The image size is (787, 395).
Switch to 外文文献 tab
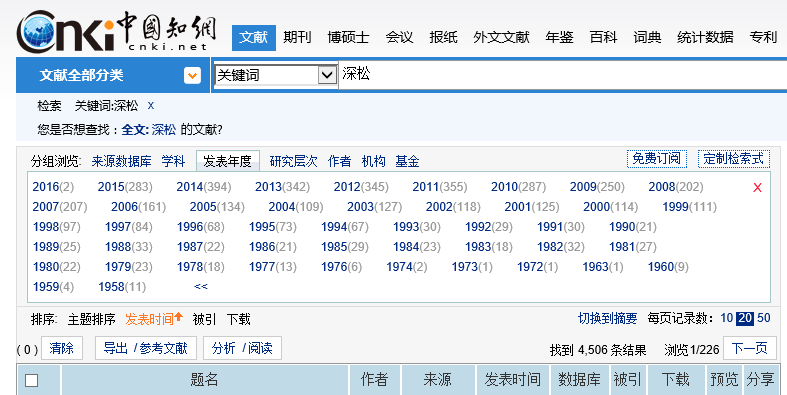coord(501,37)
